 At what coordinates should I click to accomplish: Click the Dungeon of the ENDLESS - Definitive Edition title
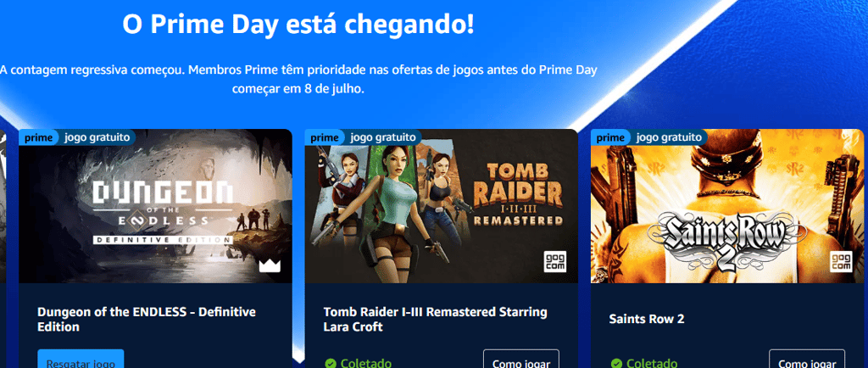pos(147,320)
